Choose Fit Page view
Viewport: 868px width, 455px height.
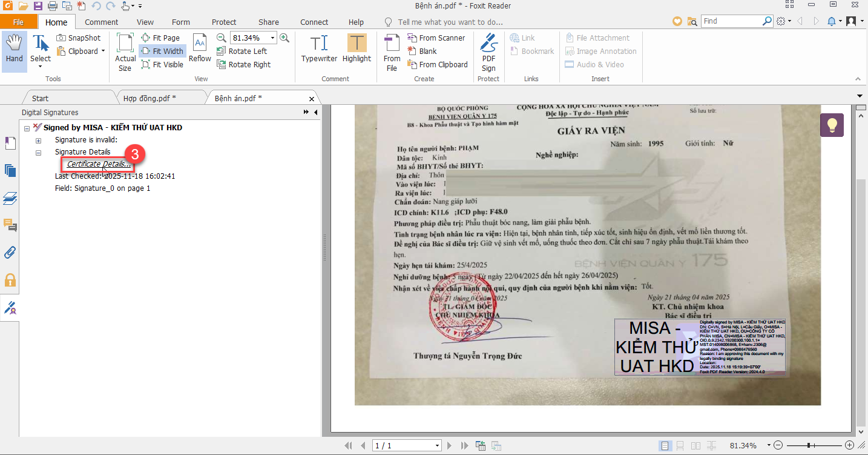160,38
